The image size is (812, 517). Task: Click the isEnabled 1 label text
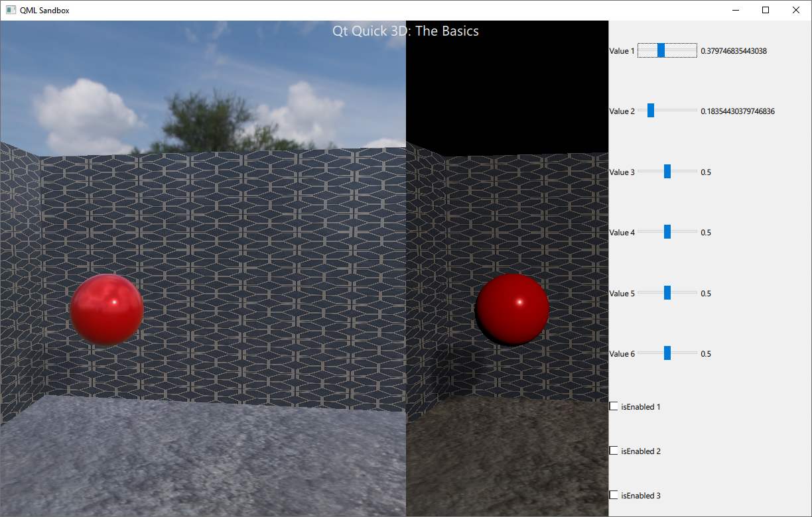(641, 407)
